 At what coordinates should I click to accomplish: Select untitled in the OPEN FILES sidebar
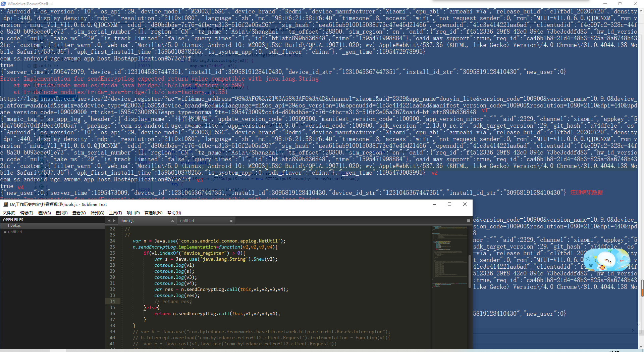[x=52, y=232]
